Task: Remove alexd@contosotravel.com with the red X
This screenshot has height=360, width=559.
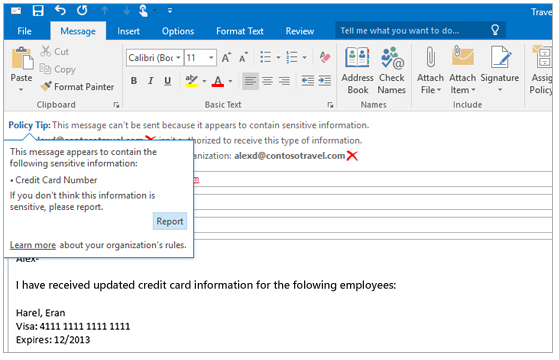Action: [x=352, y=156]
